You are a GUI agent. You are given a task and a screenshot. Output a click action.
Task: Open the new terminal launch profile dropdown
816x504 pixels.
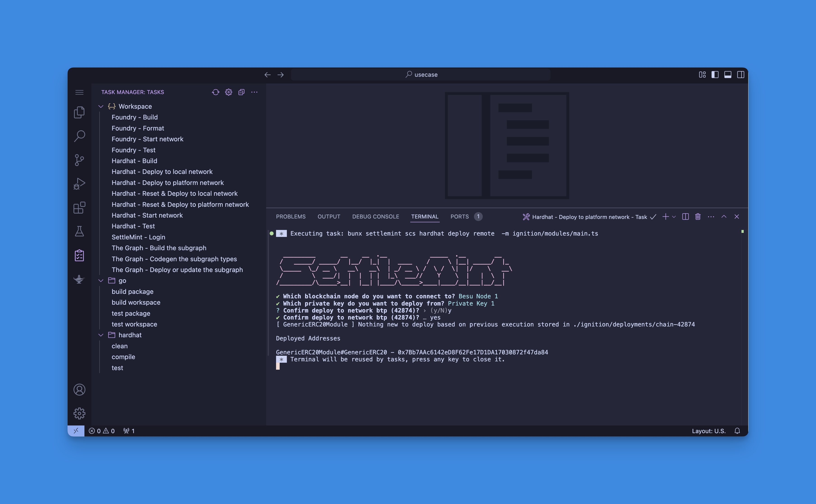click(674, 217)
